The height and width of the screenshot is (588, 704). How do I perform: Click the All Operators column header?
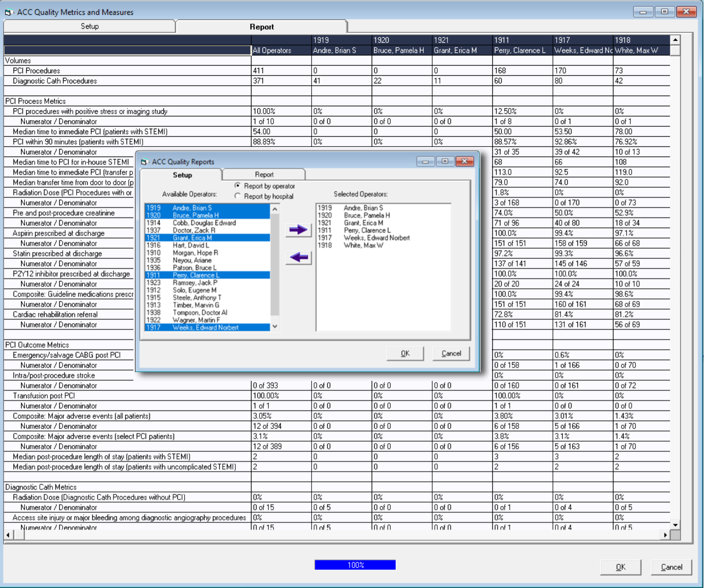tap(281, 50)
